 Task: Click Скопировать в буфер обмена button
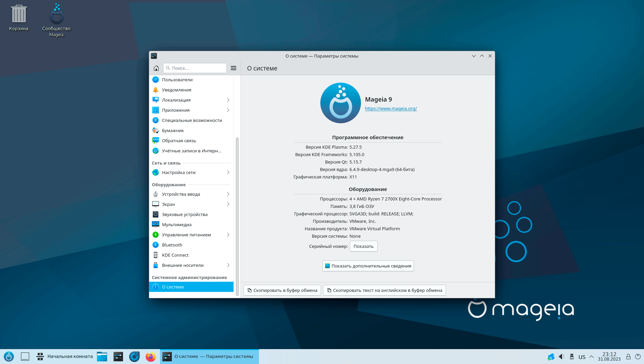(282, 290)
